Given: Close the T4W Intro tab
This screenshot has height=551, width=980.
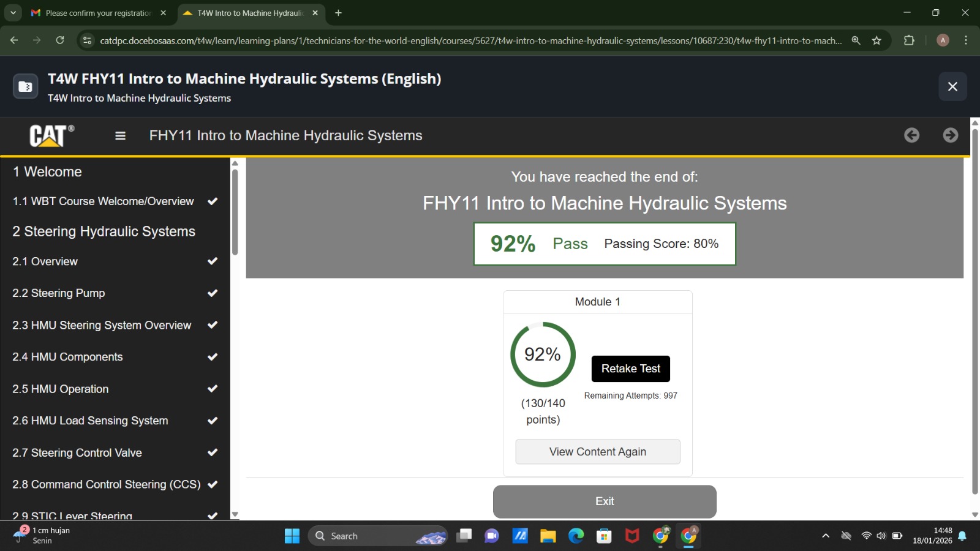Looking at the screenshot, I should pos(315,13).
